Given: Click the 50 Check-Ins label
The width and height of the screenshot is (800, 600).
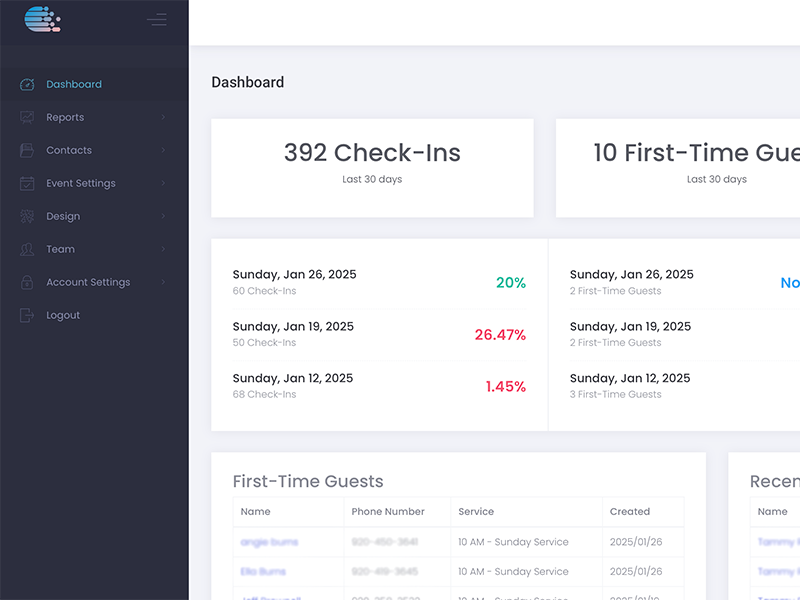Looking at the screenshot, I should pyautogui.click(x=264, y=343).
